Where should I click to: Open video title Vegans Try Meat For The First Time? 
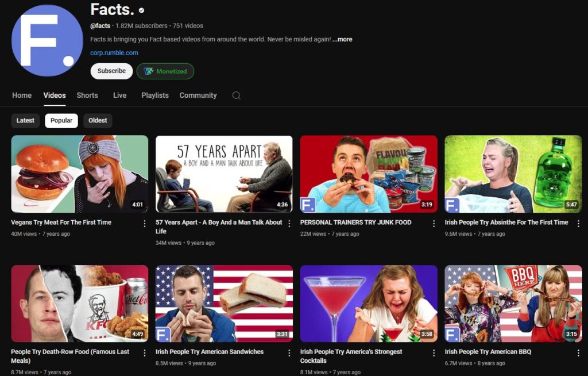click(x=61, y=222)
